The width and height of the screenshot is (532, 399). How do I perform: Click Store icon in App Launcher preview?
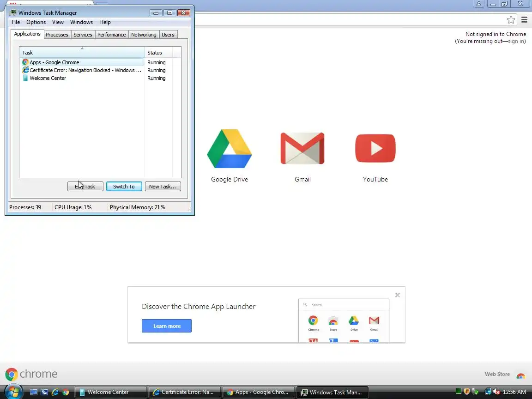click(333, 320)
